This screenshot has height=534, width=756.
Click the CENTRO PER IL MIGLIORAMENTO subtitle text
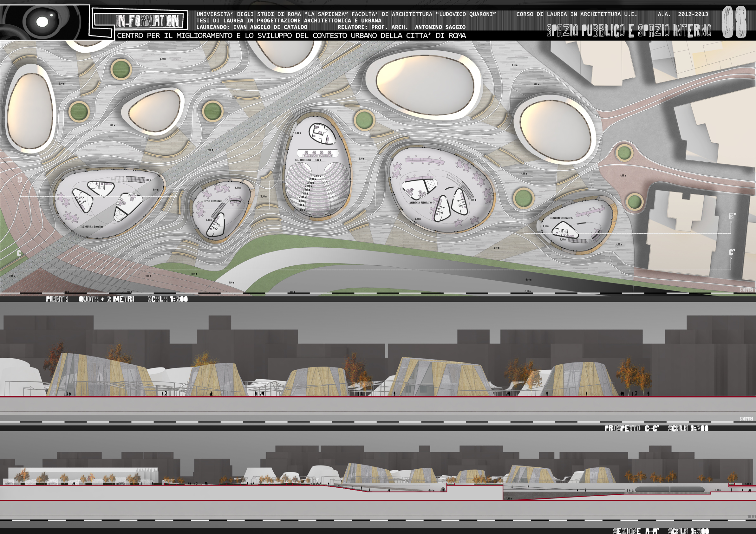(x=291, y=36)
